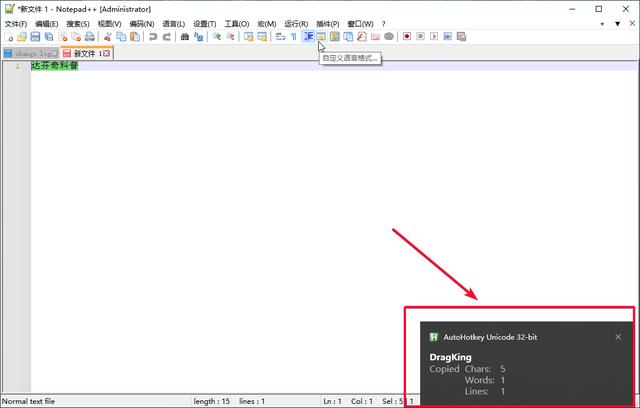The width and height of the screenshot is (640, 408).
Task: Open the 文件(F) menu
Action: 16,23
